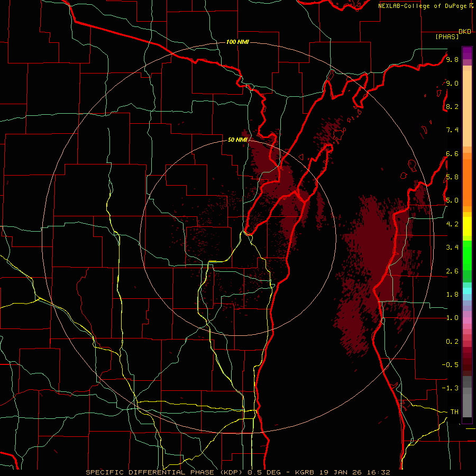Pick the pink band of the color bar
Viewport: 476px width, 476px height.
(467, 321)
